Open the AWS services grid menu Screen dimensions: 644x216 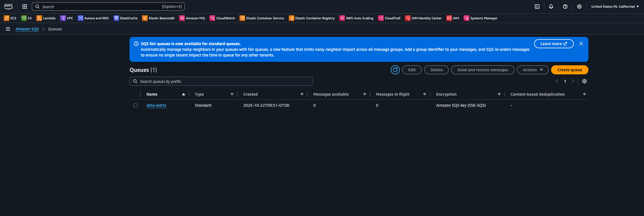pyautogui.click(x=25, y=7)
